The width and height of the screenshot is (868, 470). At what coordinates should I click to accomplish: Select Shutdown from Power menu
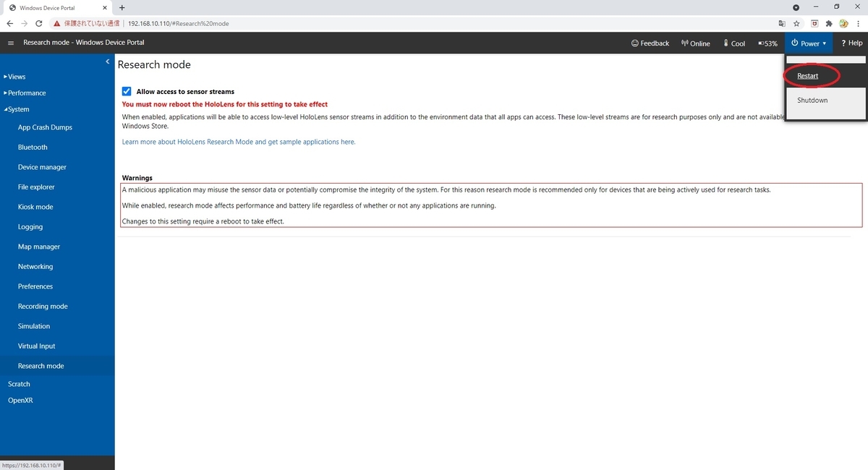point(812,100)
